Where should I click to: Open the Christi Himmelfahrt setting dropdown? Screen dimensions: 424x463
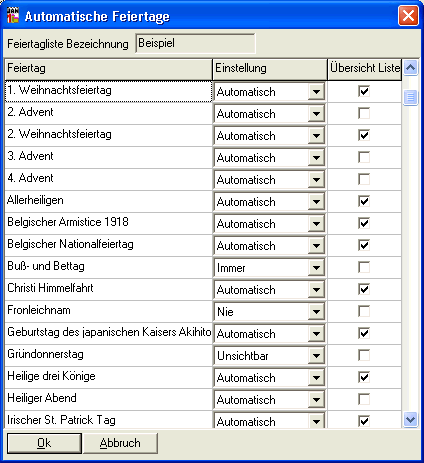tap(316, 289)
